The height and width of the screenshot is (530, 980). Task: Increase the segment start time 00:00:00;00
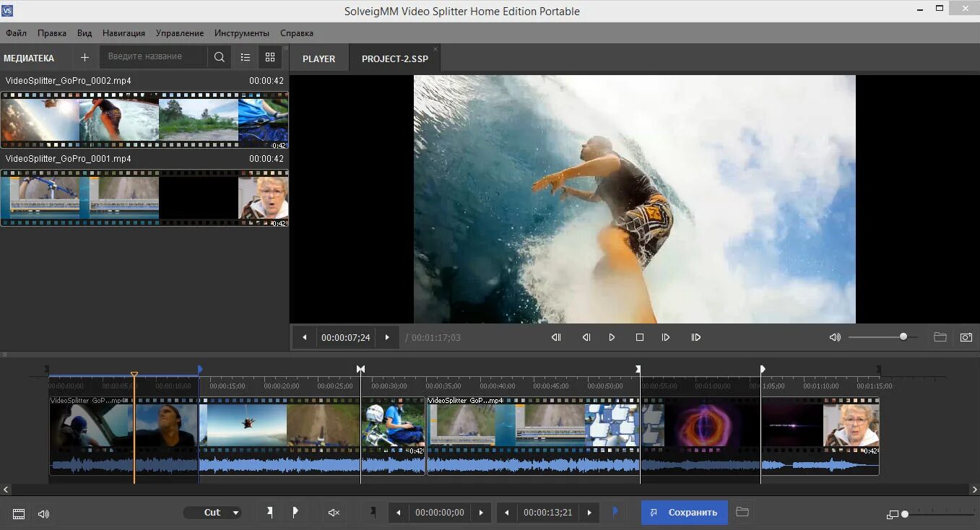coord(481,513)
